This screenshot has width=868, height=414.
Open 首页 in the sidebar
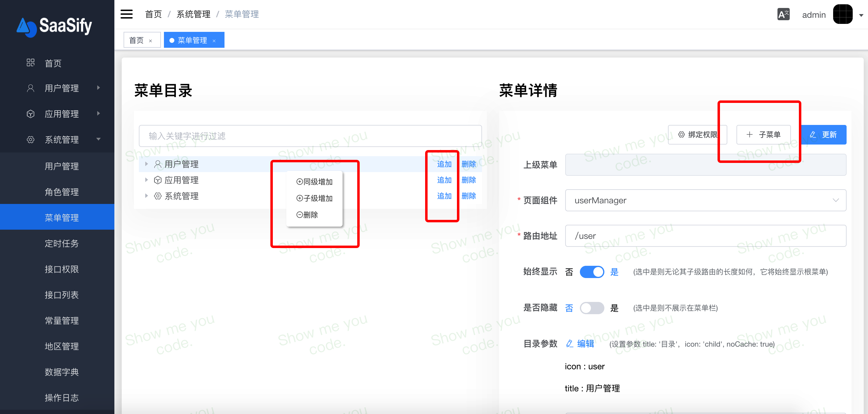[57, 63]
